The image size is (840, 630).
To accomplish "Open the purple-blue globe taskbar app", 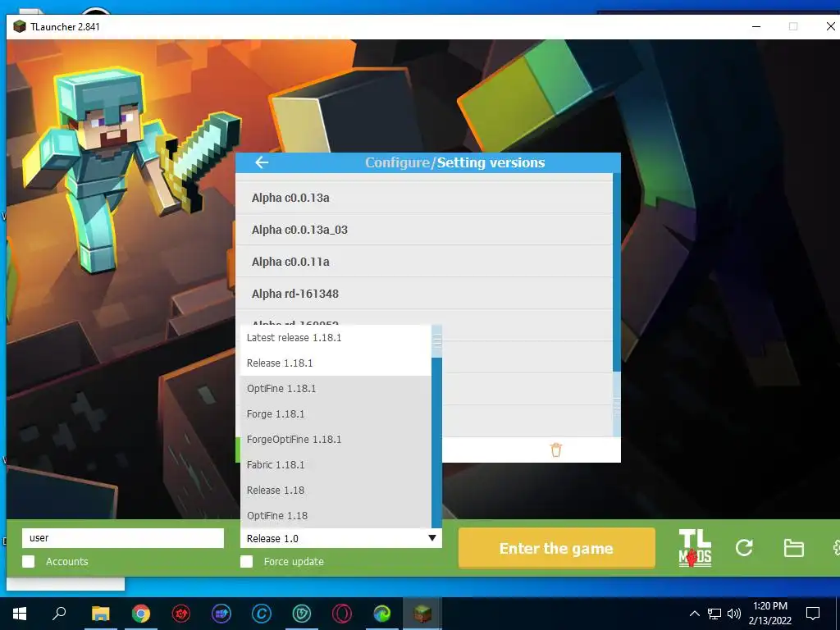I will [221, 614].
